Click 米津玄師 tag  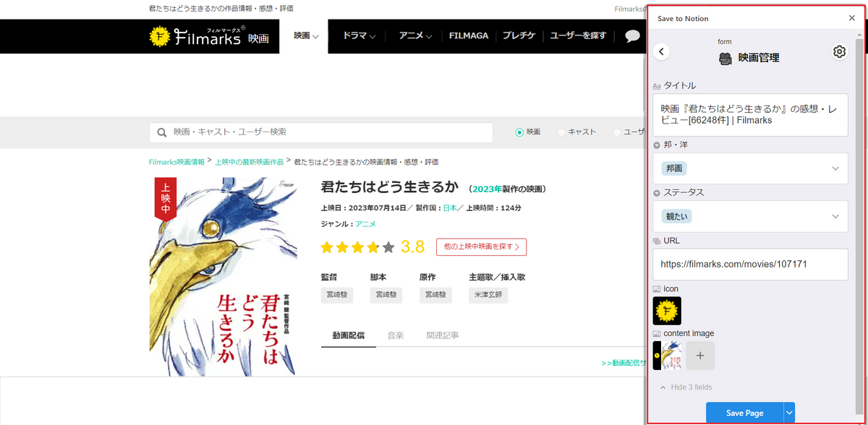click(x=487, y=295)
